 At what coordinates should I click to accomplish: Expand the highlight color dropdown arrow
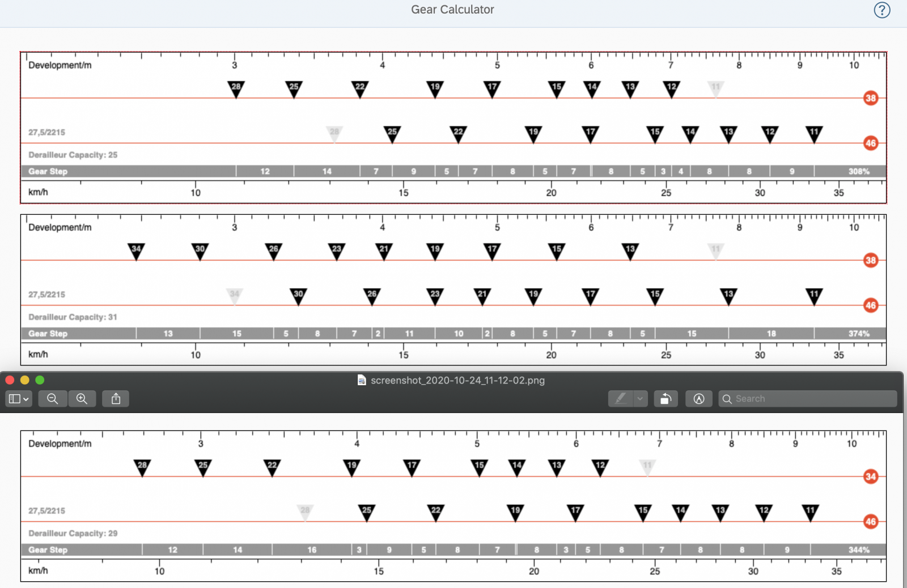[640, 399]
